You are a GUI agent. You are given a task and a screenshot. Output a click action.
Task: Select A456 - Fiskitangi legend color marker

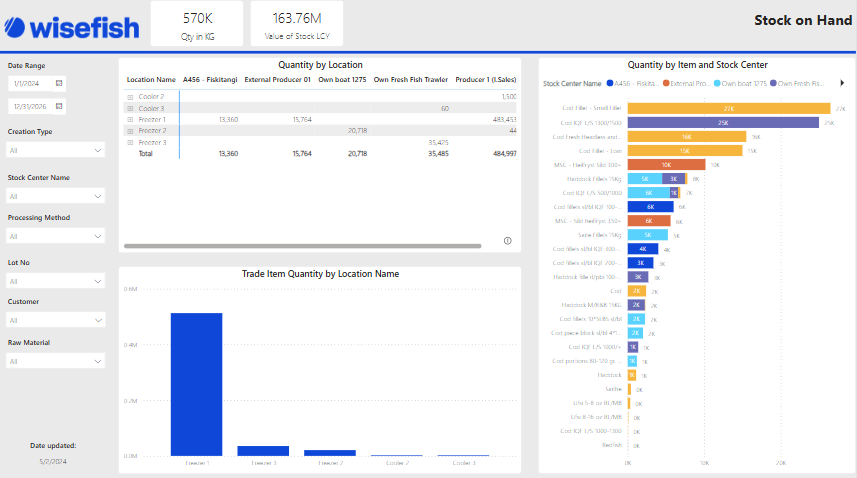(609, 84)
